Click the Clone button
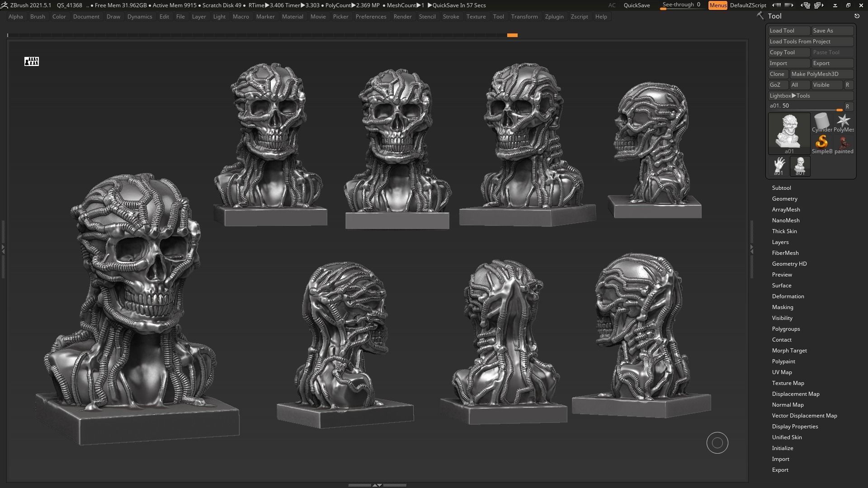The width and height of the screenshot is (868, 488). (x=778, y=74)
